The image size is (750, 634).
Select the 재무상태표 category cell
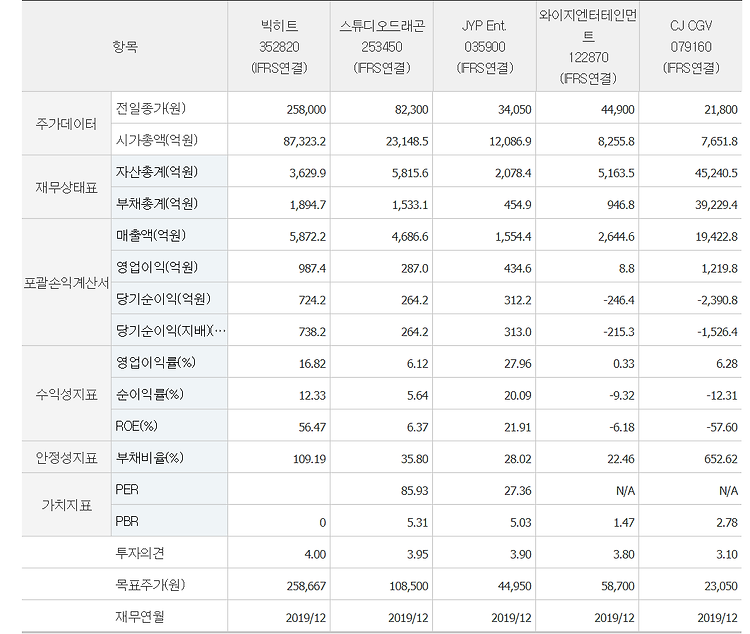66,188
